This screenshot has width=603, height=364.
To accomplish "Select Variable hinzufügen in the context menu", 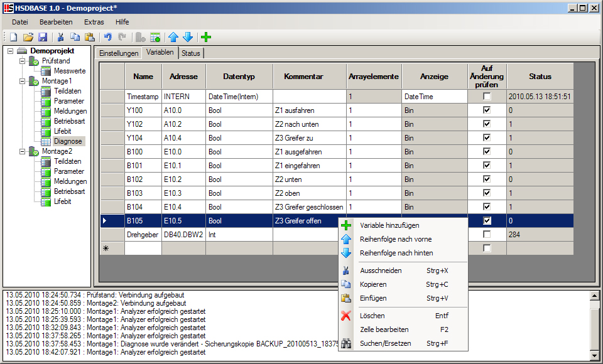I will point(389,225).
